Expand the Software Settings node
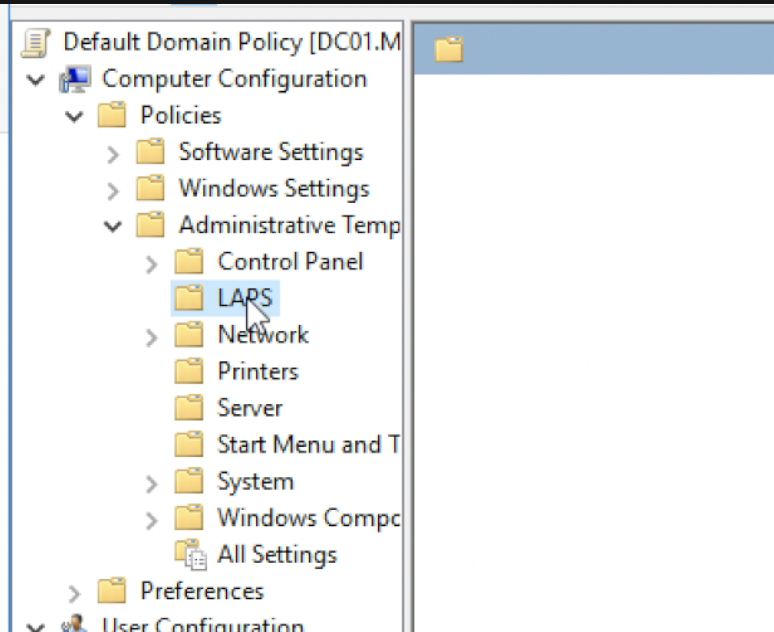The image size is (774, 632). [x=113, y=153]
